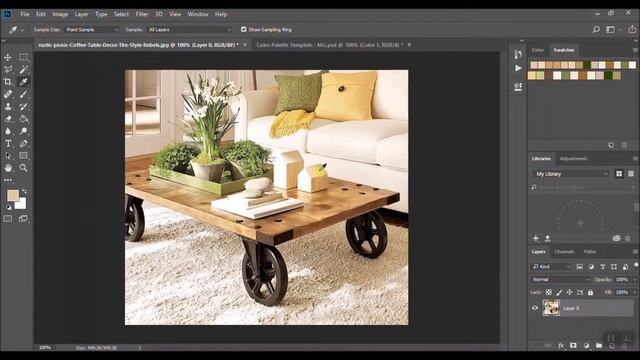Create a new layer group

coord(599,345)
